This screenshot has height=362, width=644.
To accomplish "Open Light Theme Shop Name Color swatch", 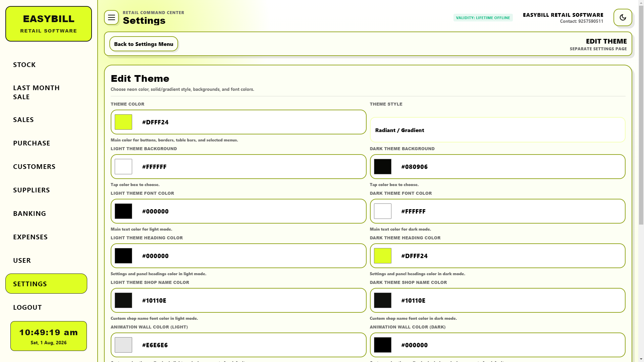I will pyautogui.click(x=123, y=300).
